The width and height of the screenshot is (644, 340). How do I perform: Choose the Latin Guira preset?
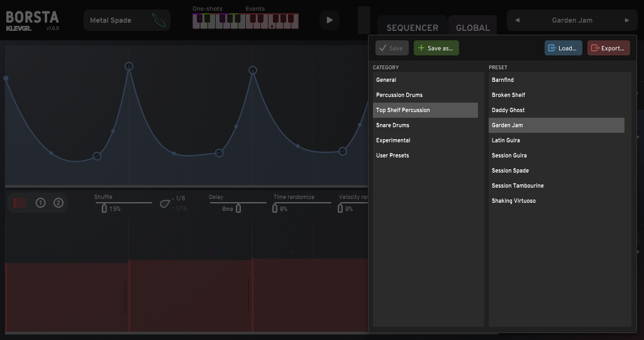(x=557, y=140)
